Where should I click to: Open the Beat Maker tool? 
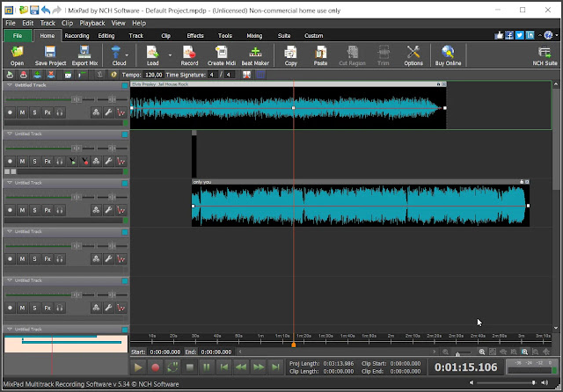tap(255, 55)
